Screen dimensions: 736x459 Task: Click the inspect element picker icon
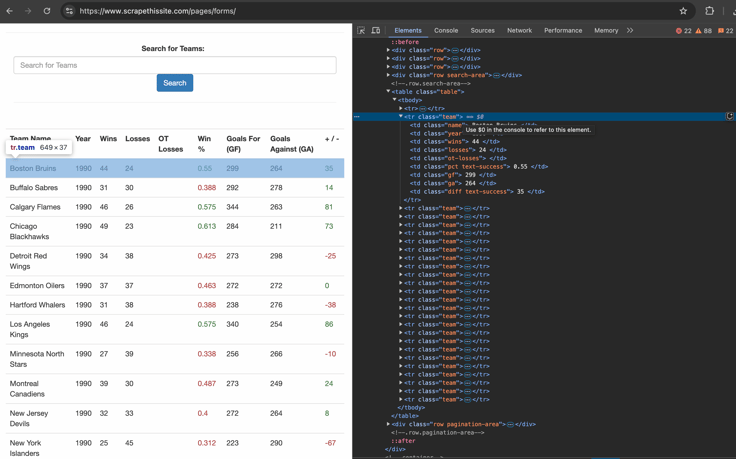[x=362, y=31]
